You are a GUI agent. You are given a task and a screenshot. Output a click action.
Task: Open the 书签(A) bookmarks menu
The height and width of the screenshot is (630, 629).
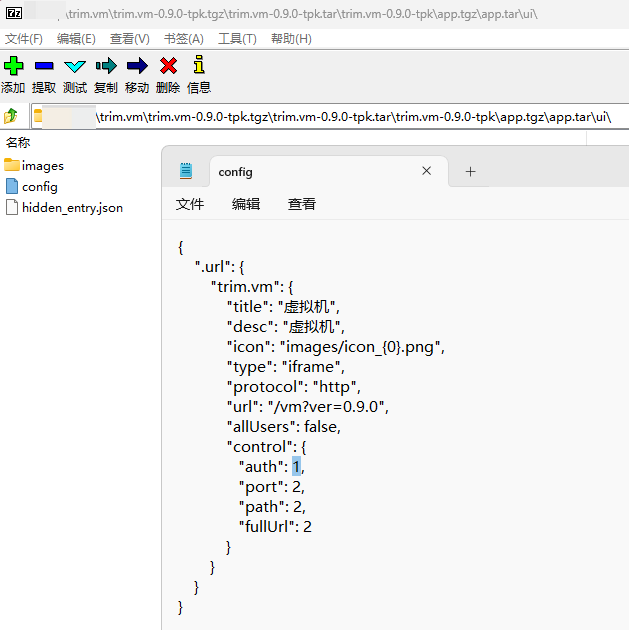tap(183, 38)
